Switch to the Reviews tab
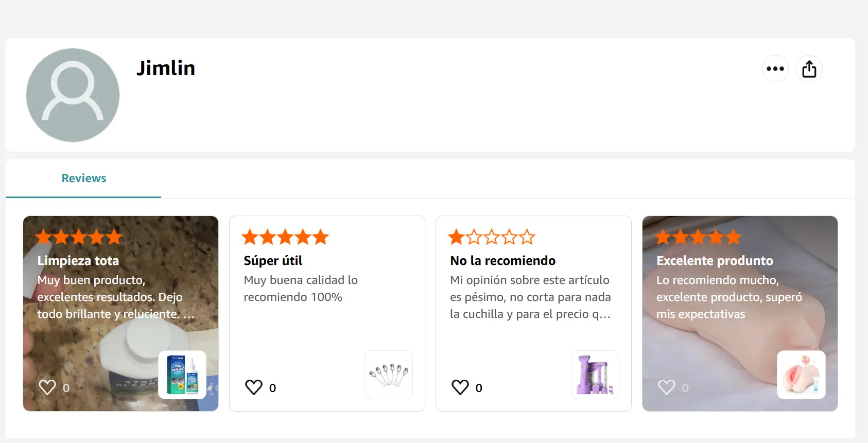Image resolution: width=868 pixels, height=443 pixels. (x=84, y=178)
